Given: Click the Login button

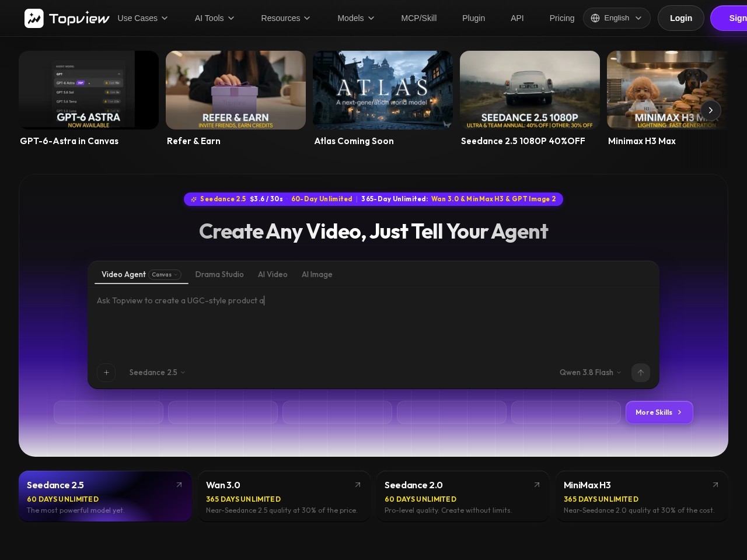Looking at the screenshot, I should (x=681, y=18).
